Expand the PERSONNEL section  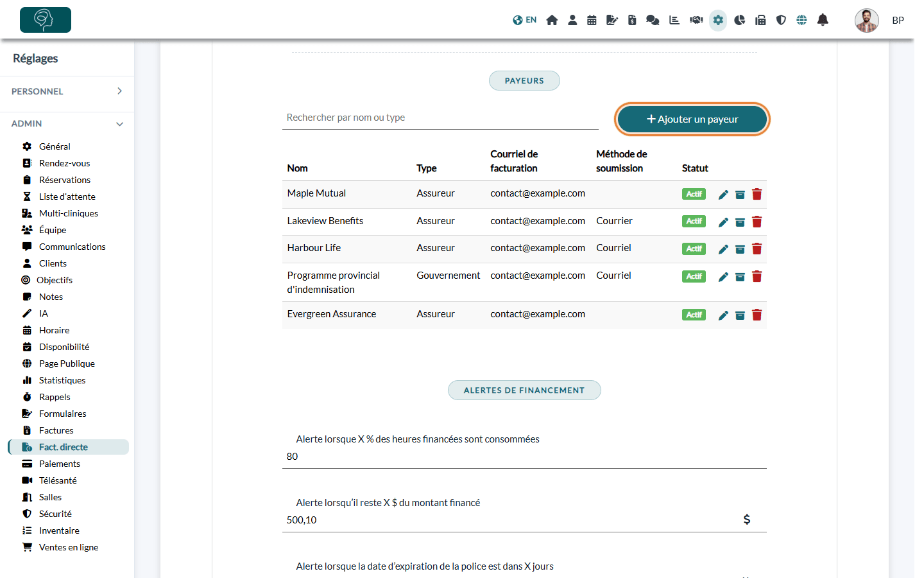tap(67, 91)
